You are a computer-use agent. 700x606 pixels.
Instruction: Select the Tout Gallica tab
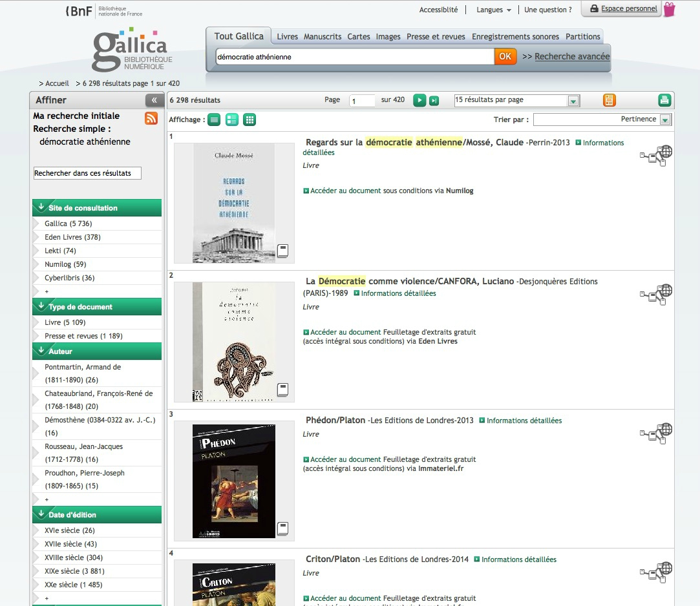239,36
